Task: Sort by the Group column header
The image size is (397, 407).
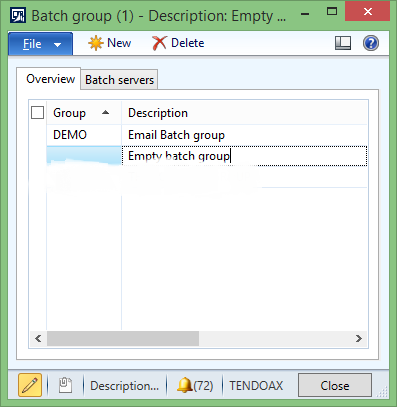Action: tap(84, 113)
